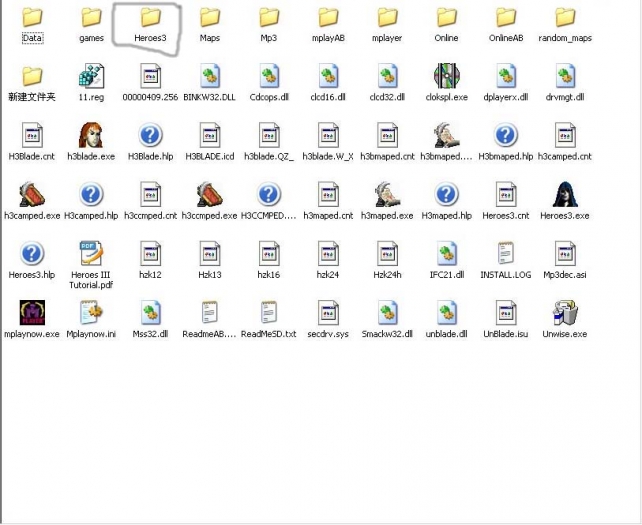Select h3maped.exe map editor icon

click(387, 195)
